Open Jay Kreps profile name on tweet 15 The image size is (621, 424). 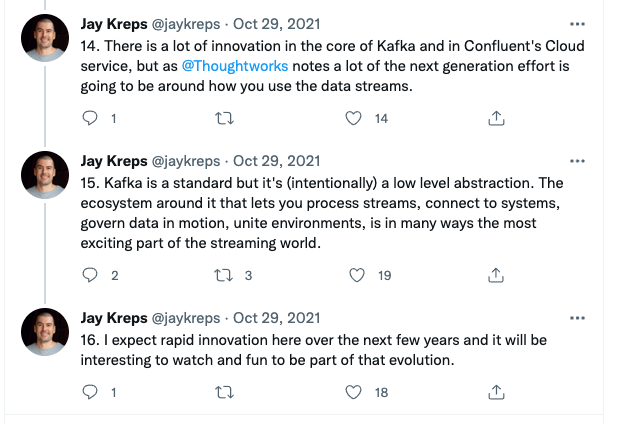coord(112,160)
